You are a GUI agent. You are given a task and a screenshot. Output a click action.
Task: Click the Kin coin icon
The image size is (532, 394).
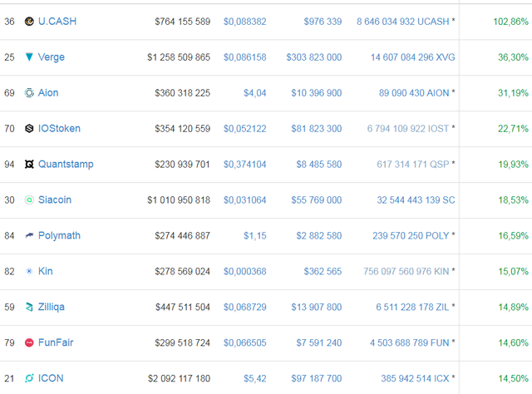[x=29, y=272]
